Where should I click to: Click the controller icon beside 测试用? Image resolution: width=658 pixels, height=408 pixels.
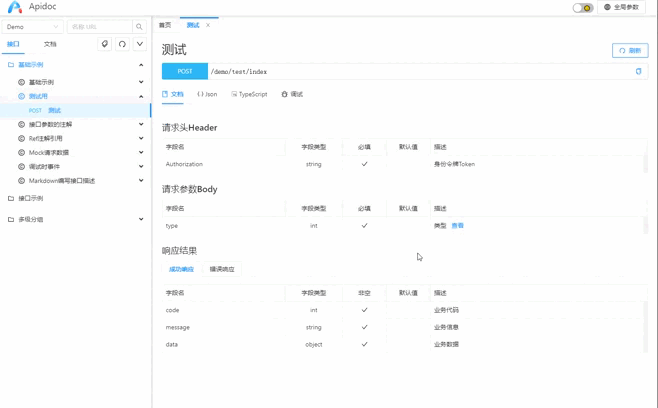click(x=21, y=96)
